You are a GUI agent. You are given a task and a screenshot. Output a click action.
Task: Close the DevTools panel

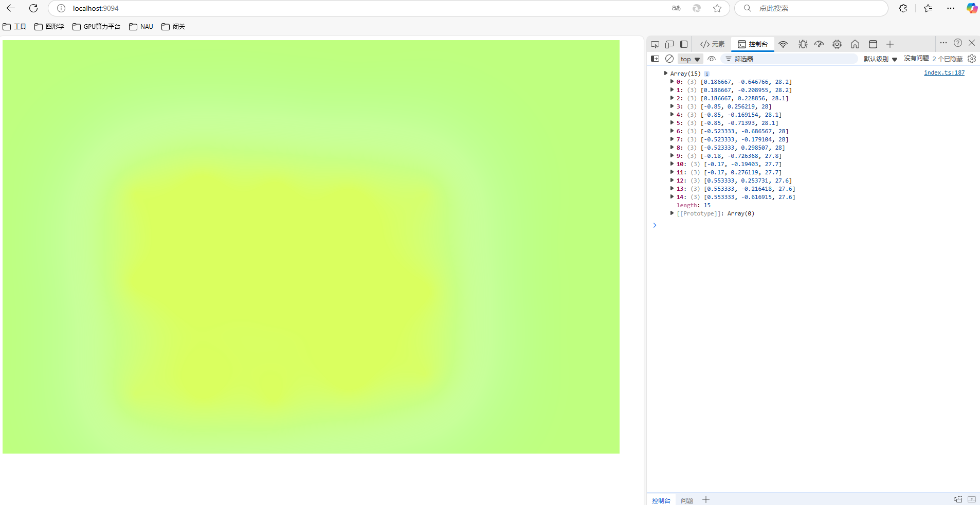tap(972, 43)
